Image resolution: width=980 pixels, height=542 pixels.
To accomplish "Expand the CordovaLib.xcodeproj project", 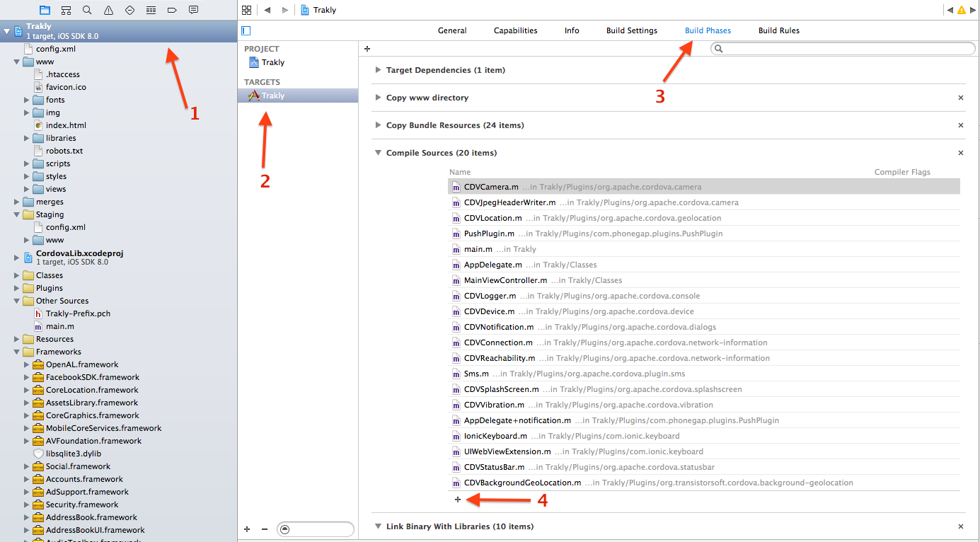I will coord(17,257).
